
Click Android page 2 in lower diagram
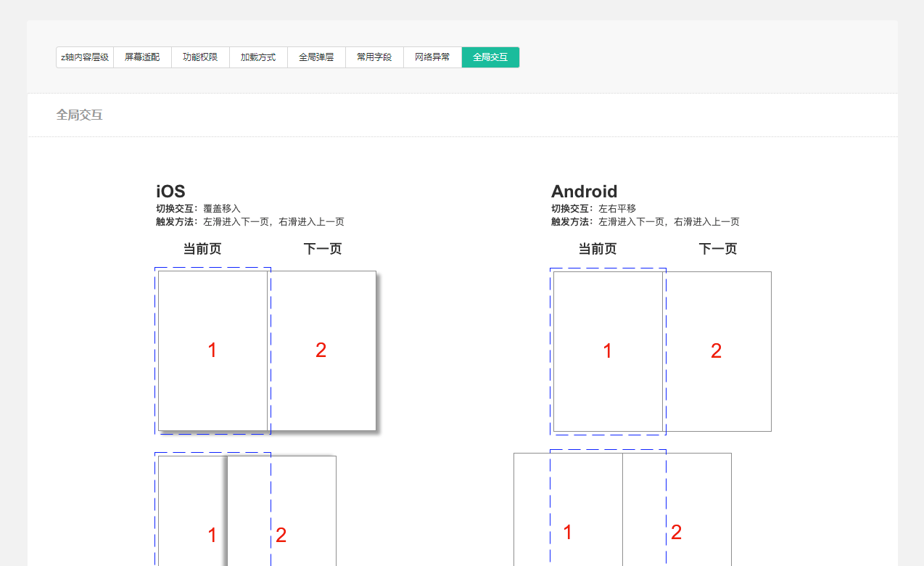click(677, 509)
